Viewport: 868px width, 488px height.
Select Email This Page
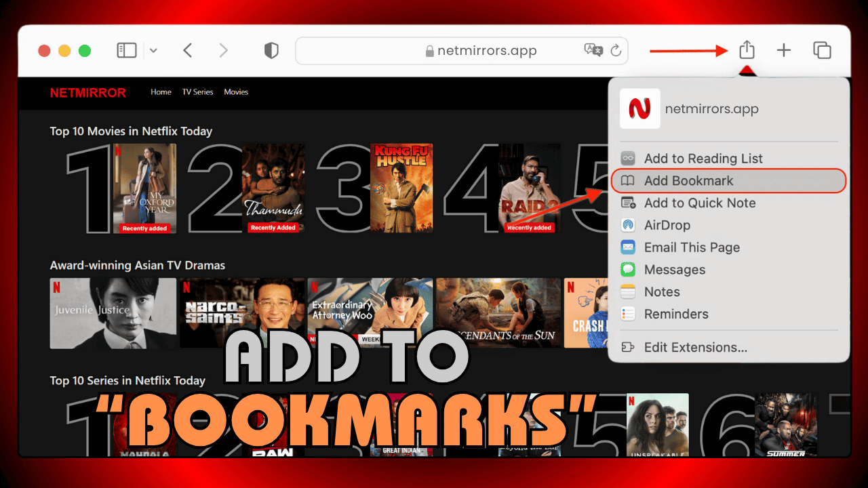click(x=729, y=247)
